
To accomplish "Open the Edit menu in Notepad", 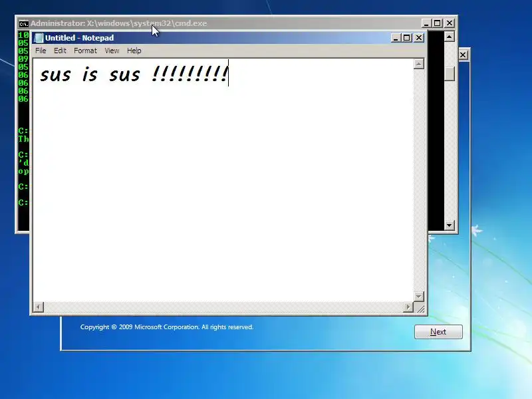I will tap(60, 51).
